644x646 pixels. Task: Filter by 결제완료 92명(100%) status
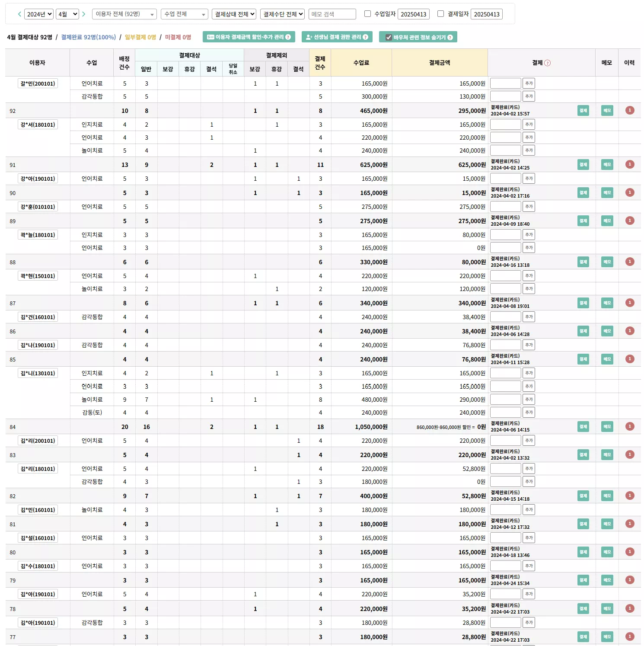(x=88, y=37)
